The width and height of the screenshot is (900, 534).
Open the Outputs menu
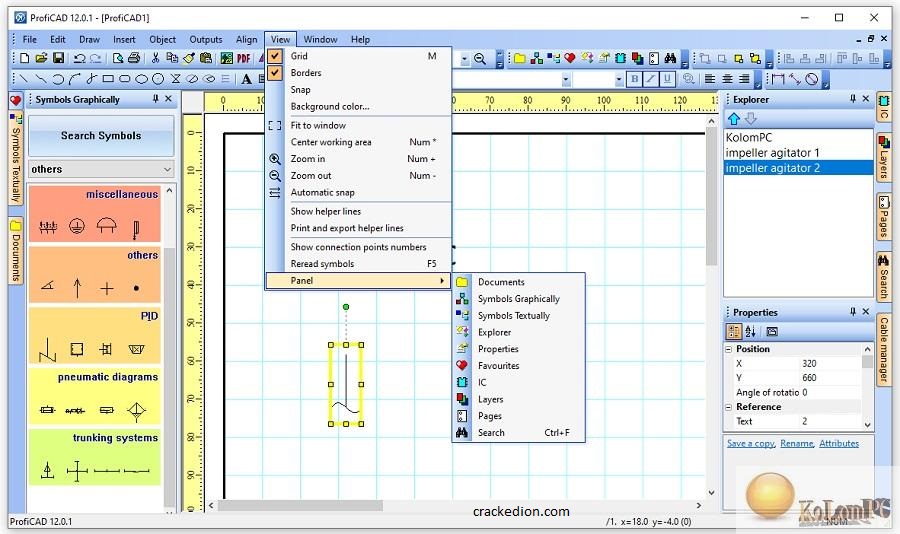(205, 39)
